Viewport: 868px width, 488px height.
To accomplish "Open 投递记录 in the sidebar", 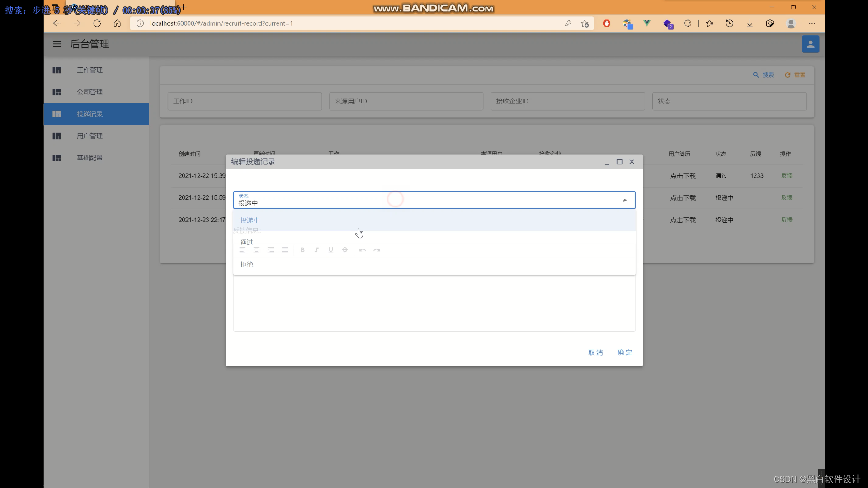I will [x=96, y=114].
